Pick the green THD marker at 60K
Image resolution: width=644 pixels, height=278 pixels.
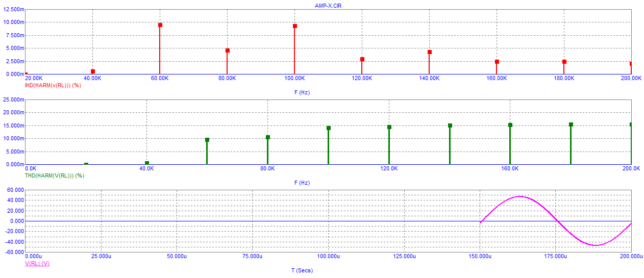coord(207,140)
